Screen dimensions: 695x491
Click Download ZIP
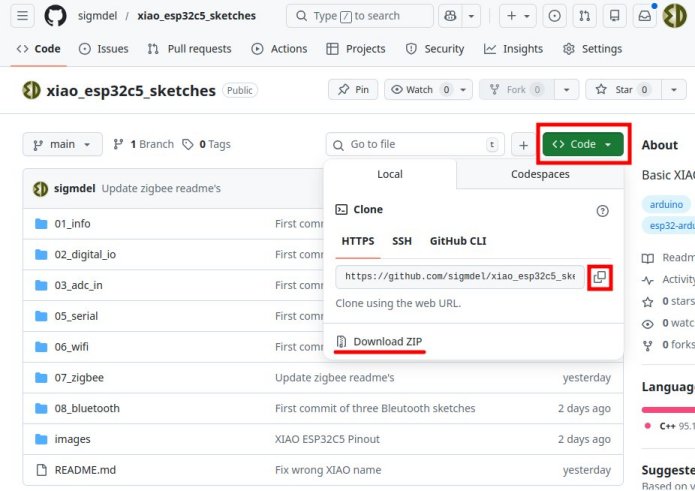pyautogui.click(x=379, y=342)
